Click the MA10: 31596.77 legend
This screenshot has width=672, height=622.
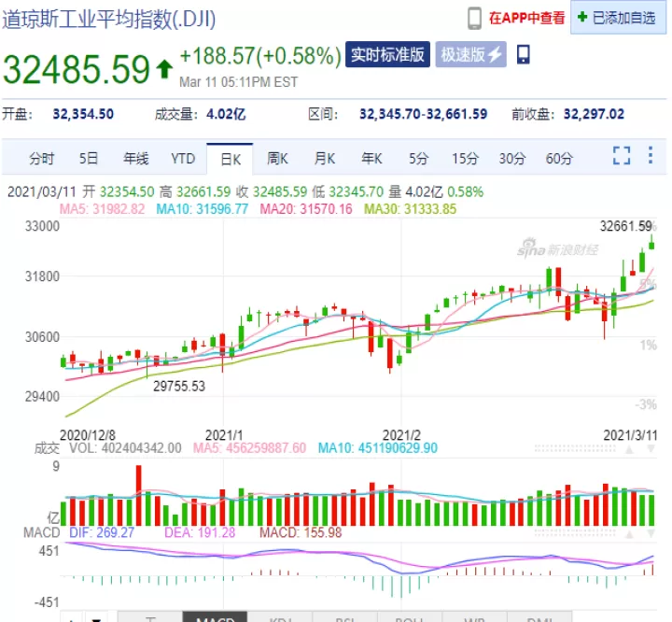pos(203,209)
